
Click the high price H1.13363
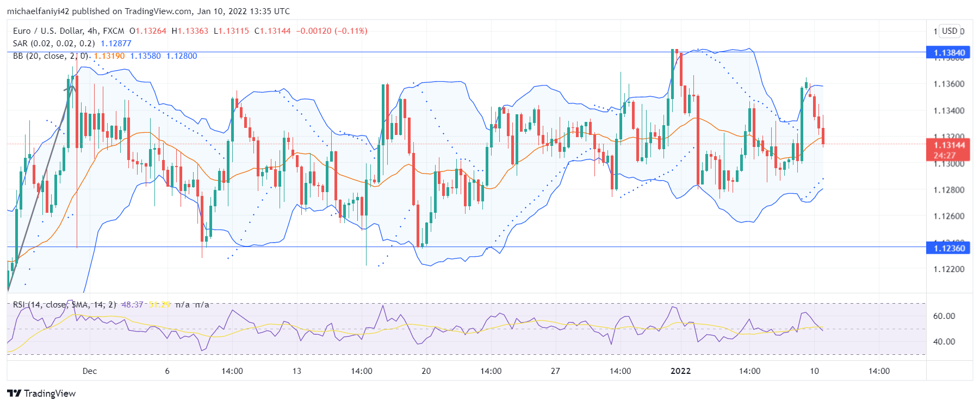tap(190, 31)
